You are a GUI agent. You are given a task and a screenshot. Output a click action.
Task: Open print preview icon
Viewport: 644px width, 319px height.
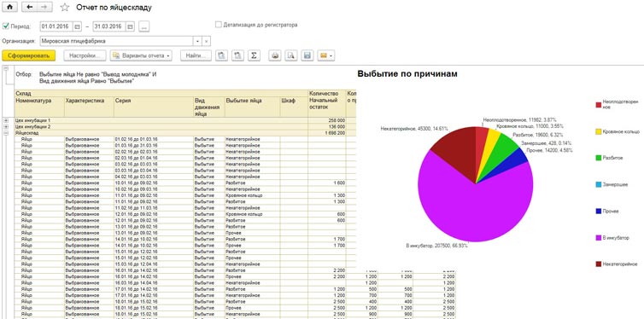290,55
